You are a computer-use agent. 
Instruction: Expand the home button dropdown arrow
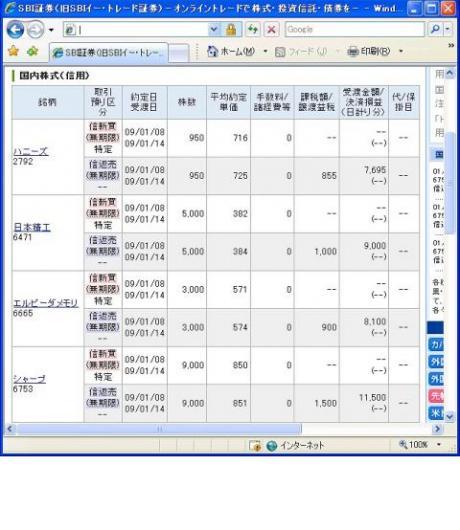(265, 51)
